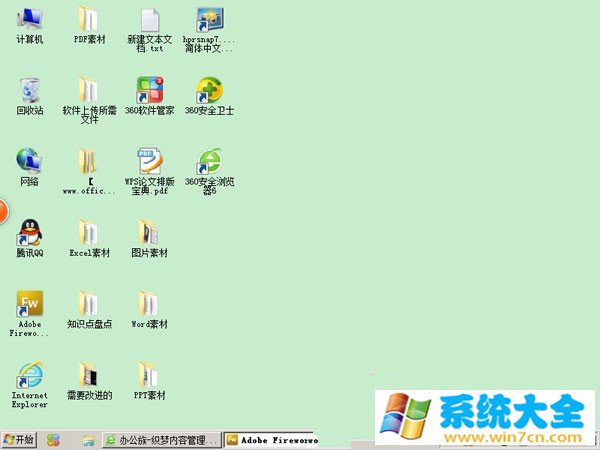This screenshot has height=450, width=600.
Task: Click the 开始 Start button
Action: 19,440
